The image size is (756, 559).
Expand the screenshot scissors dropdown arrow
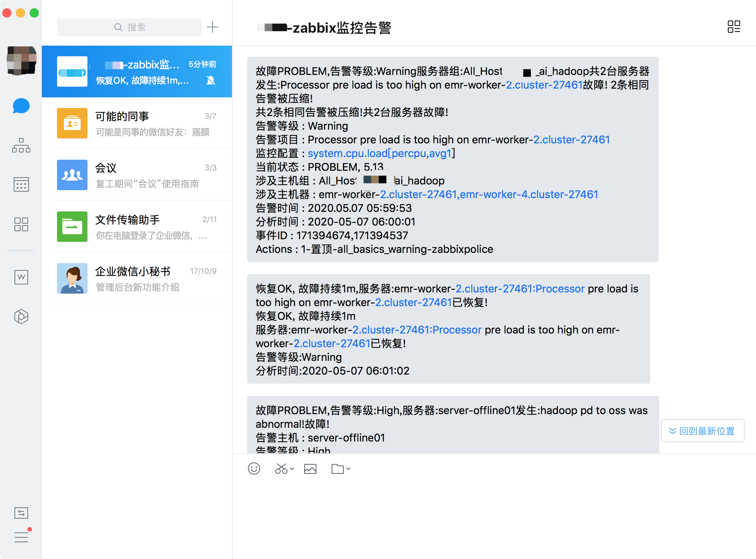click(292, 469)
